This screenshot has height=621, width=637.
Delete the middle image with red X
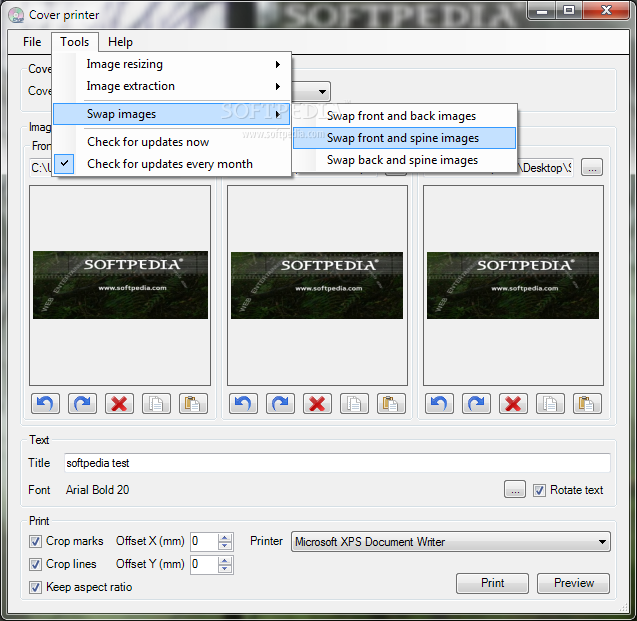317,403
